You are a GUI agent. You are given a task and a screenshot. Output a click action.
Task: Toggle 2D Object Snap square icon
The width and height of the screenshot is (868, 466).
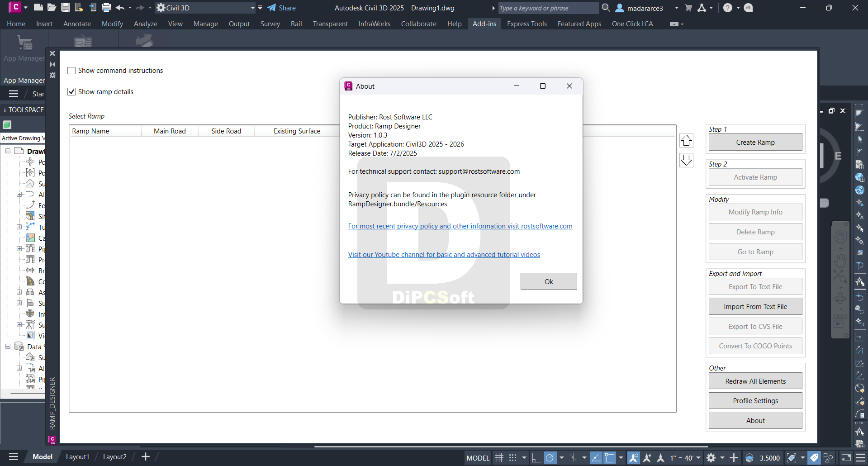tap(610, 458)
